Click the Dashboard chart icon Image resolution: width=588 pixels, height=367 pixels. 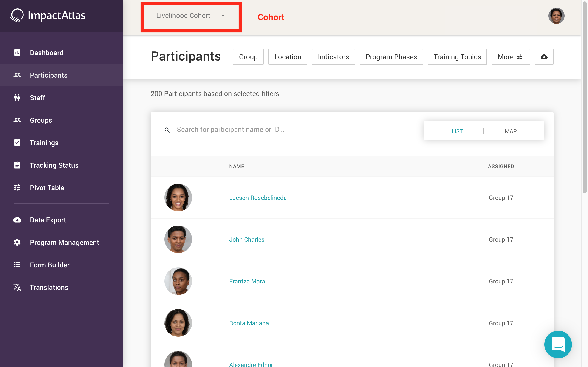17,53
